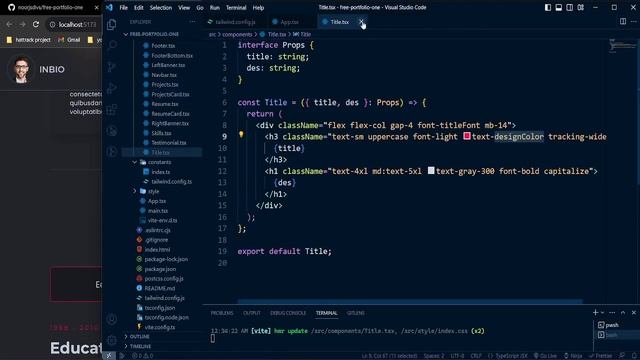Switch to DEBUG CONSOLE panel tab
Image resolution: width=640 pixels, height=360 pixels.
click(288, 313)
